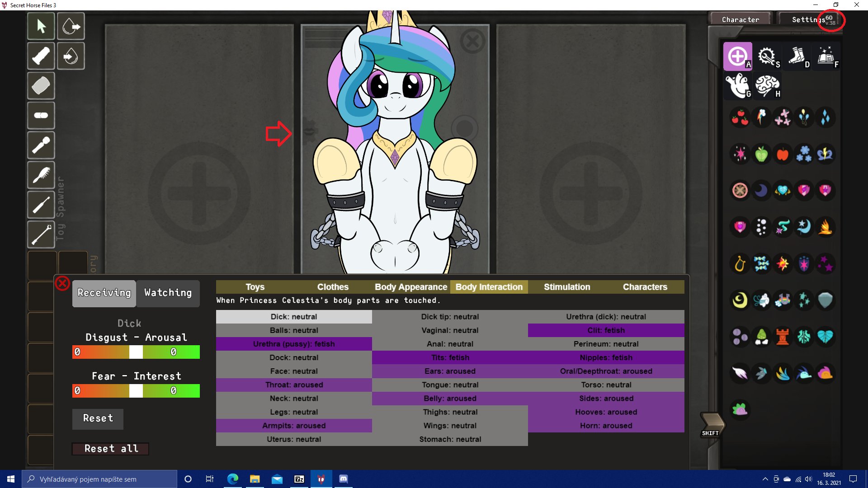Select the Face: neutral entry
868x488 pixels.
point(294,371)
